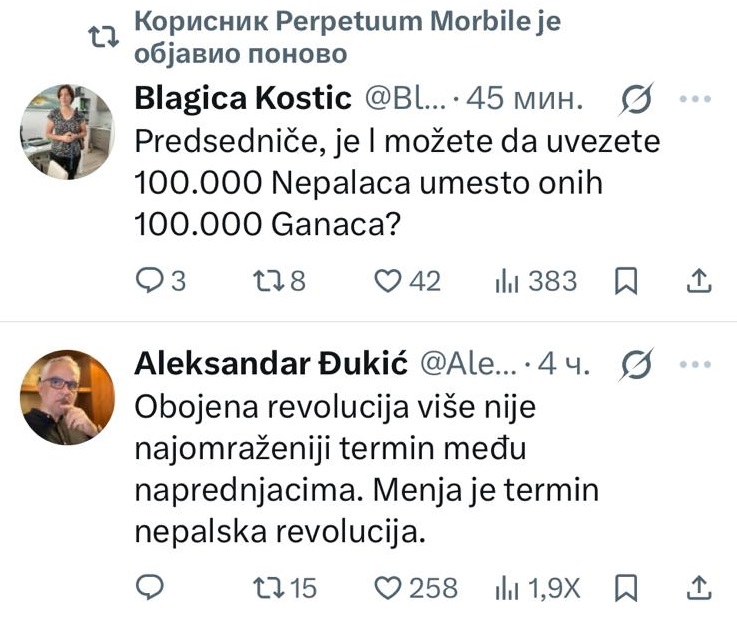Open more options for Aleksandar Đukić's tweet
The image size is (737, 624).
pos(695,364)
